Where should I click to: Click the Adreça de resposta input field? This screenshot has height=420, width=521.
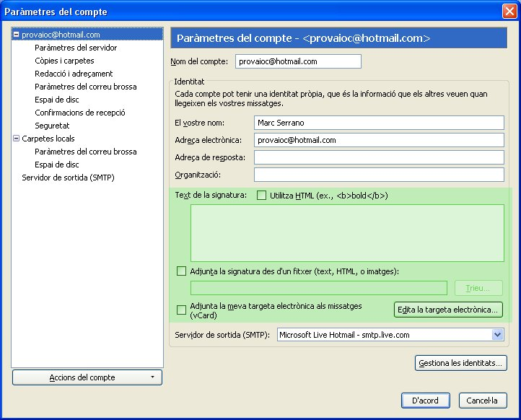(379, 157)
